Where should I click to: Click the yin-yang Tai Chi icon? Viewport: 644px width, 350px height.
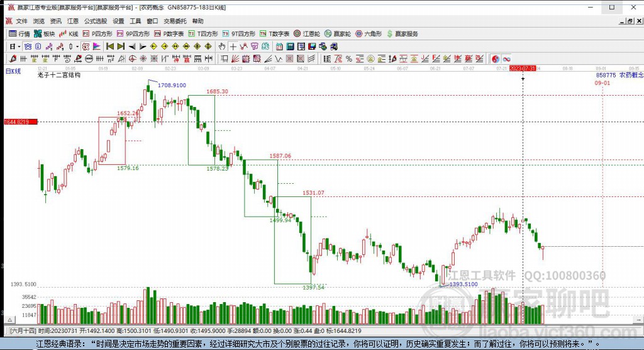tap(496, 59)
